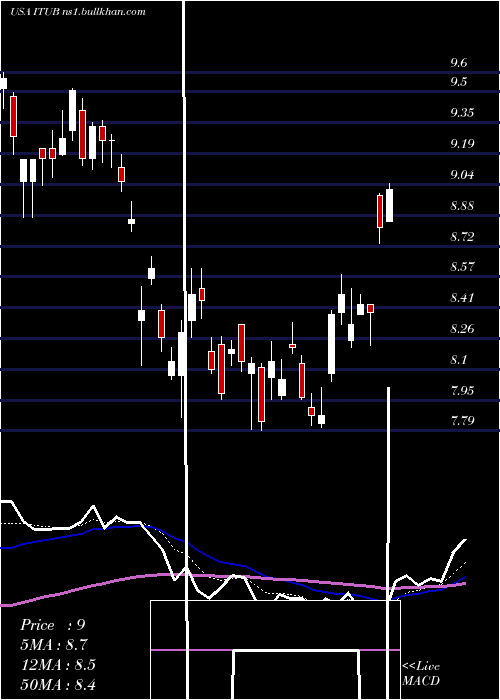Screen dimensions: 500x700
Task: Click the red candle just before the last candle
Action: click(380, 211)
